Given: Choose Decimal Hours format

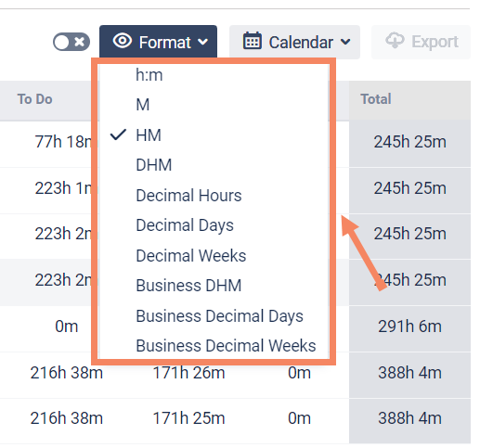Looking at the screenshot, I should (x=188, y=196).
